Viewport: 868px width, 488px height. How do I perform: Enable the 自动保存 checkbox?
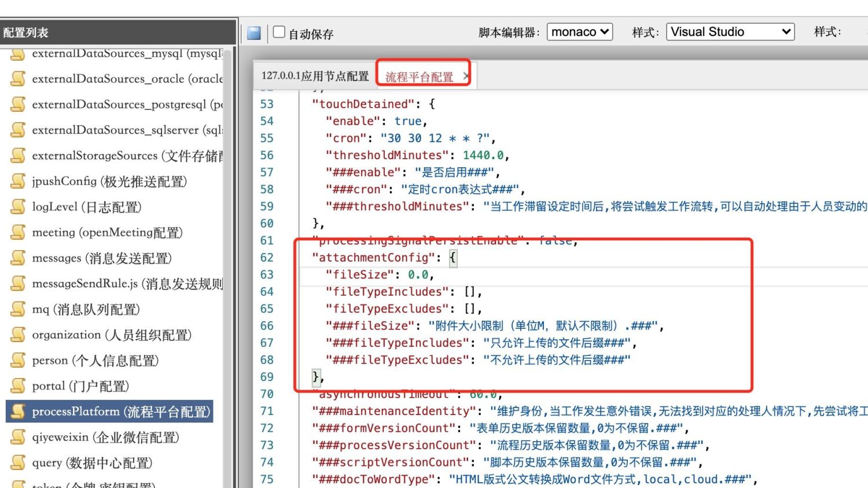(x=279, y=32)
